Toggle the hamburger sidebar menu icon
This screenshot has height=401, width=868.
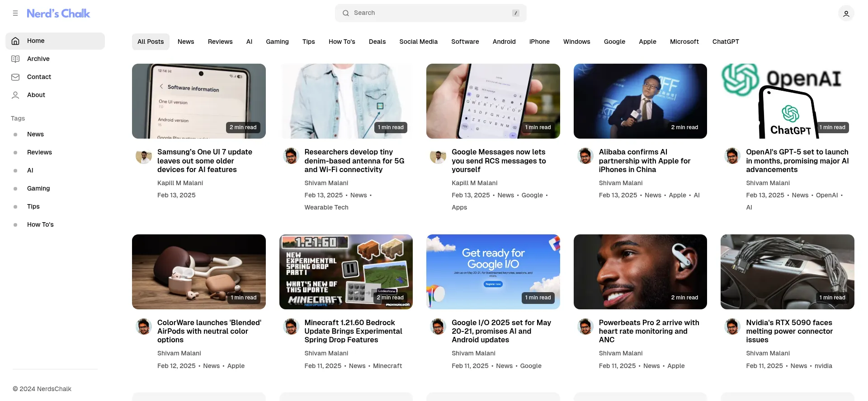[x=15, y=13]
